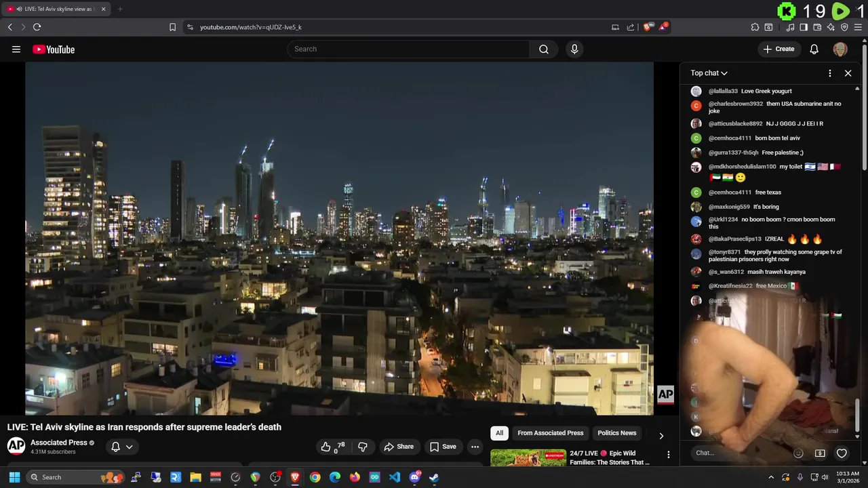
Task: Open the media control music note
Action: (x=790, y=27)
